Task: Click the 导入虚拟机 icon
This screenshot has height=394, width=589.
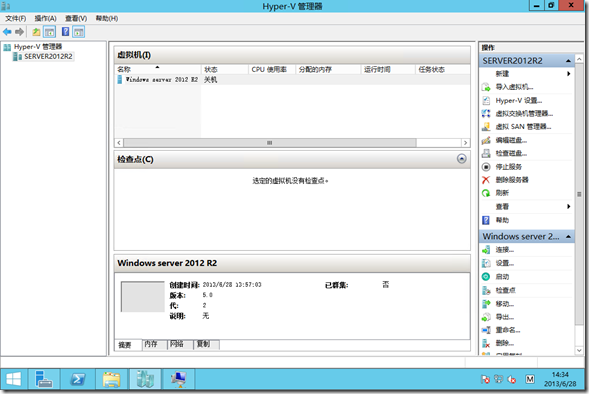Action: coord(486,87)
